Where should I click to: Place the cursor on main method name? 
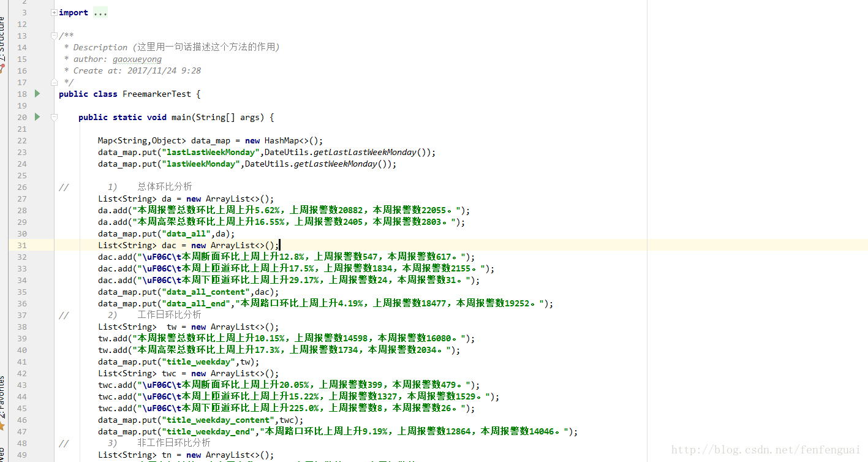click(181, 117)
